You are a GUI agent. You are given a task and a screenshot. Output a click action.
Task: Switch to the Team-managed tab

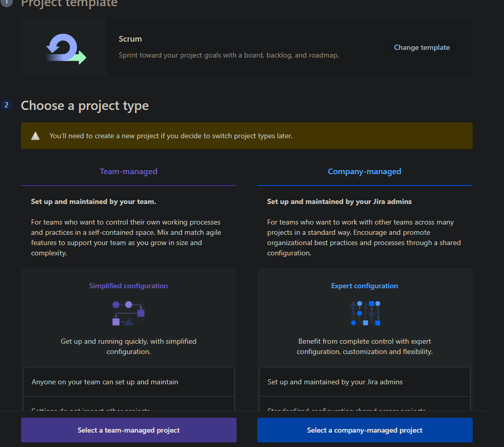point(128,171)
